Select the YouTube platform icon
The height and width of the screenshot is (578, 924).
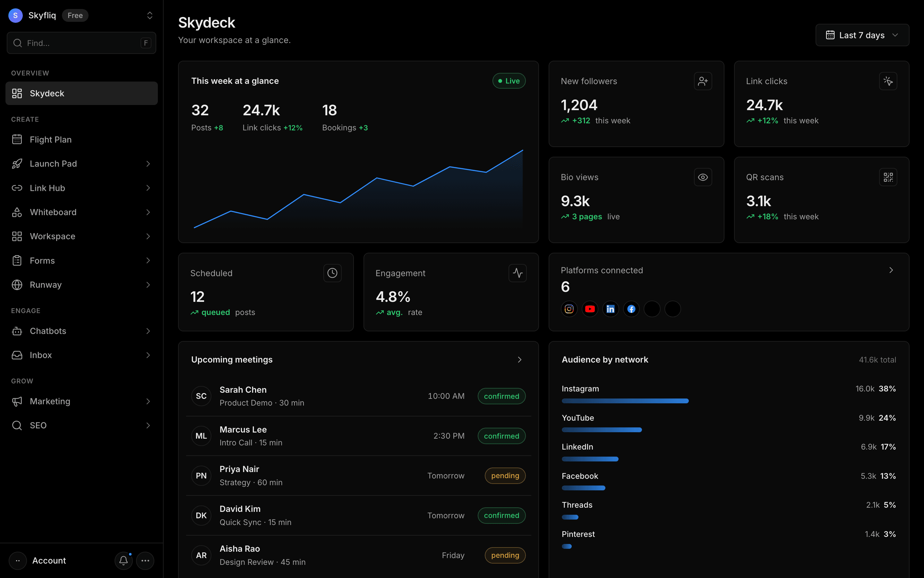tap(590, 309)
